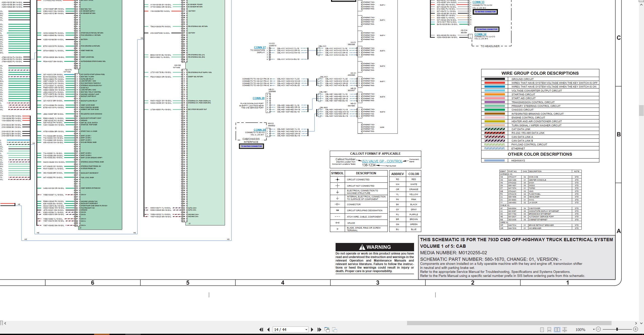Click the SEC STEER REQUEST OUT label
This screenshot has height=335, width=644.
point(197,109)
